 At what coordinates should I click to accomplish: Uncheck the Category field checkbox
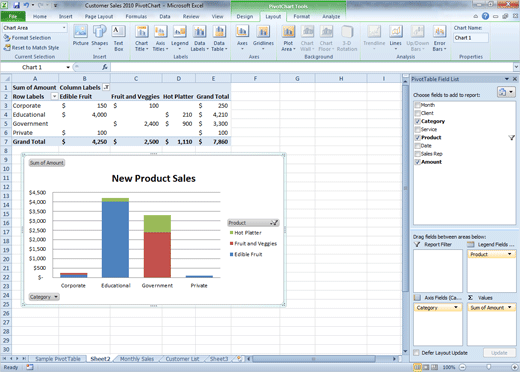coord(417,121)
